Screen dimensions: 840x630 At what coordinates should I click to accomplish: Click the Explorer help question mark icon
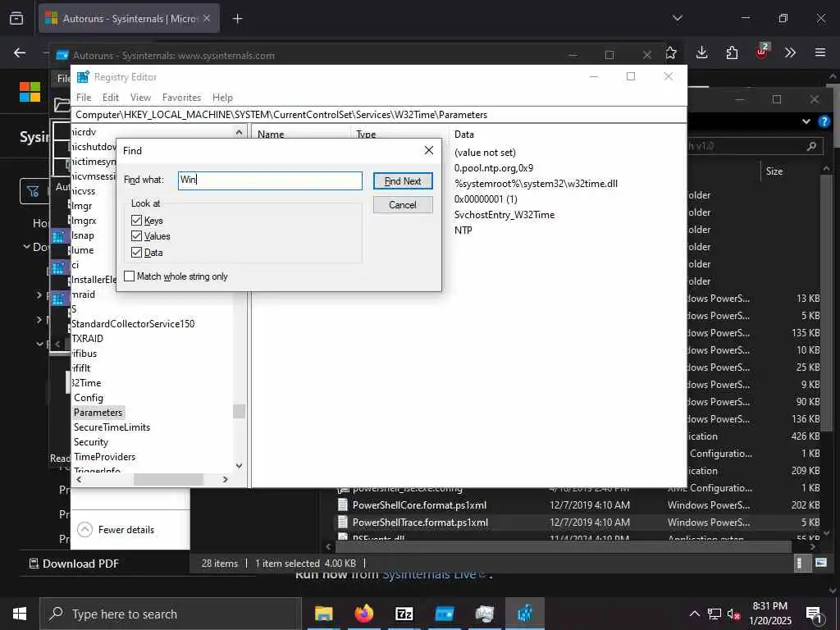(x=824, y=121)
